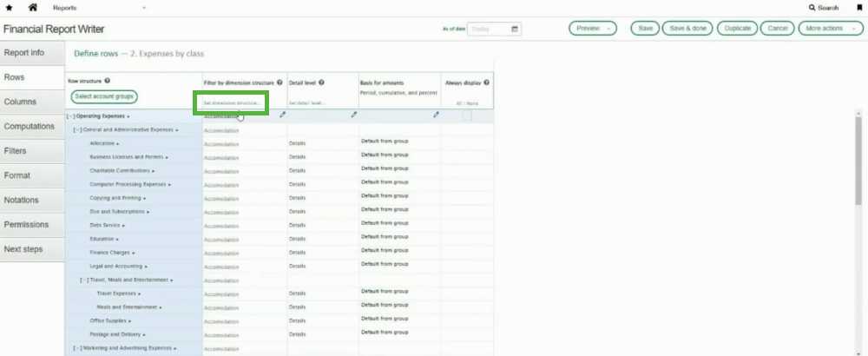The image size is (868, 356).
Task: Collapse the Operating Expenses group
Action: point(70,116)
